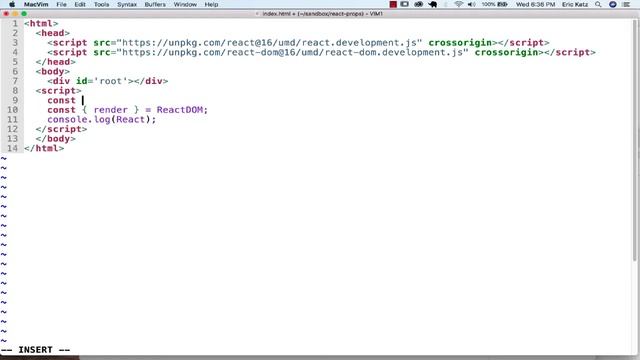Open the Wi-Fi status menu
The image size is (640, 360).
coord(458,4)
